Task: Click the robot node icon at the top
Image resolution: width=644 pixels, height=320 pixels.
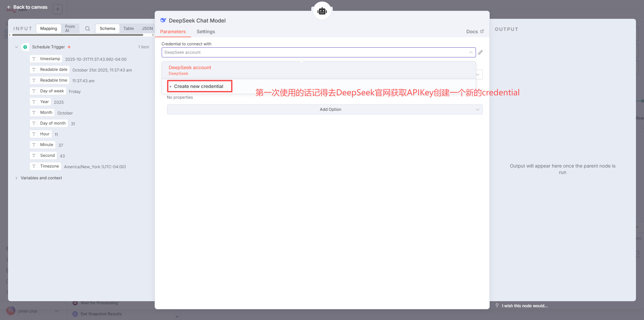Action: point(322,11)
